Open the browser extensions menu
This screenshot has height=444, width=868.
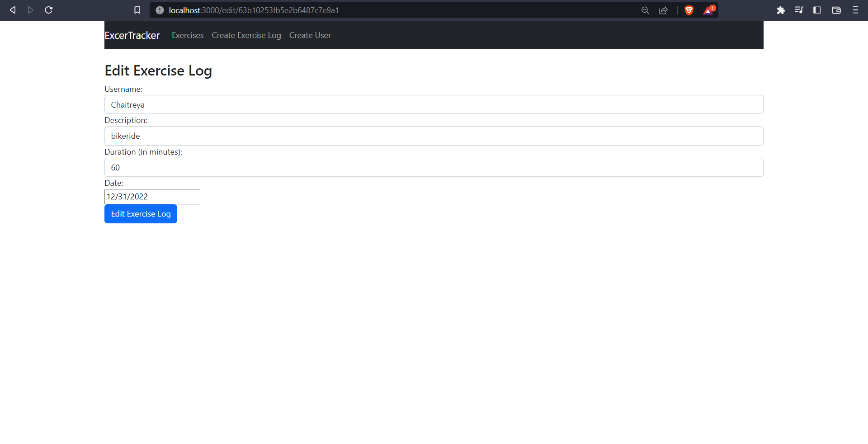click(x=781, y=10)
